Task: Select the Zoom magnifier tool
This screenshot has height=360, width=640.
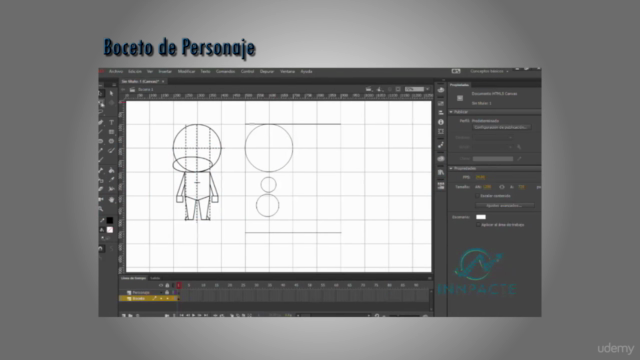Action: (x=101, y=209)
